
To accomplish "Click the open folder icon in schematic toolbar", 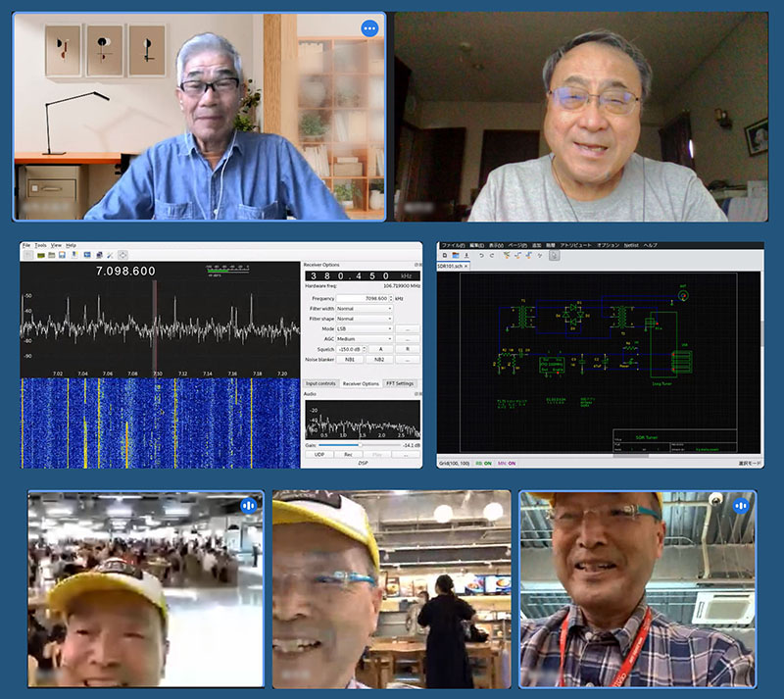I will tap(456, 255).
